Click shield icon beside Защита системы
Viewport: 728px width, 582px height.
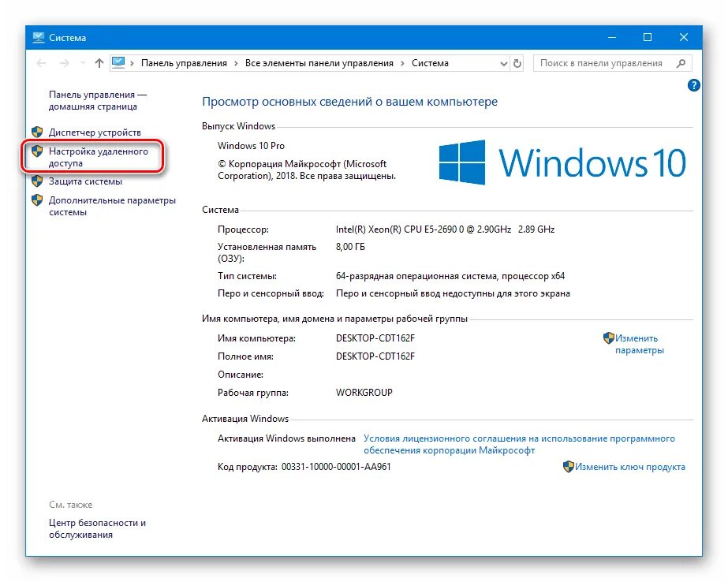[x=37, y=181]
